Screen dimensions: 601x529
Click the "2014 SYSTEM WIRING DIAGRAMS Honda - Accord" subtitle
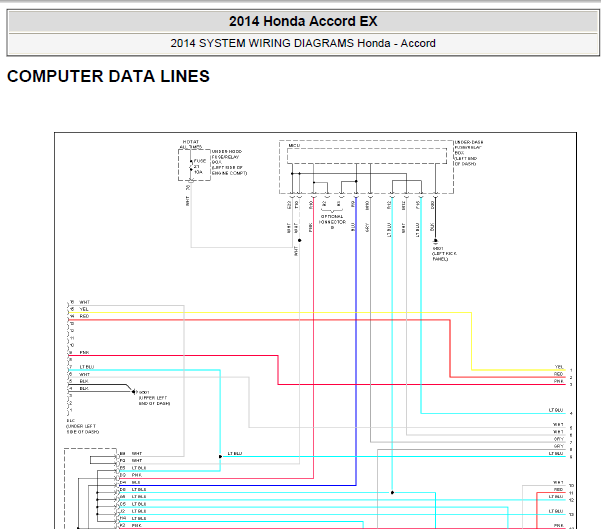[x=303, y=43]
